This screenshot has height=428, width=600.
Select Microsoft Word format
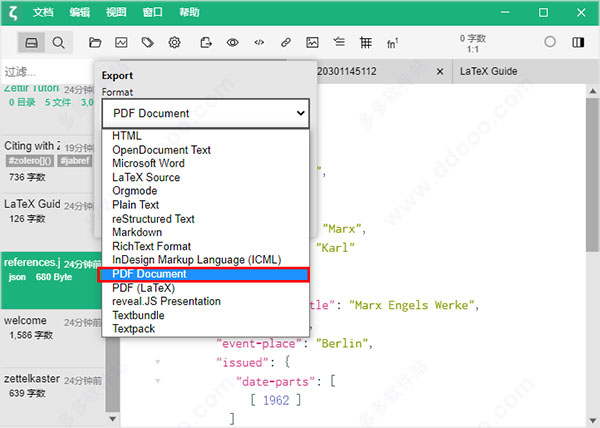point(205,163)
